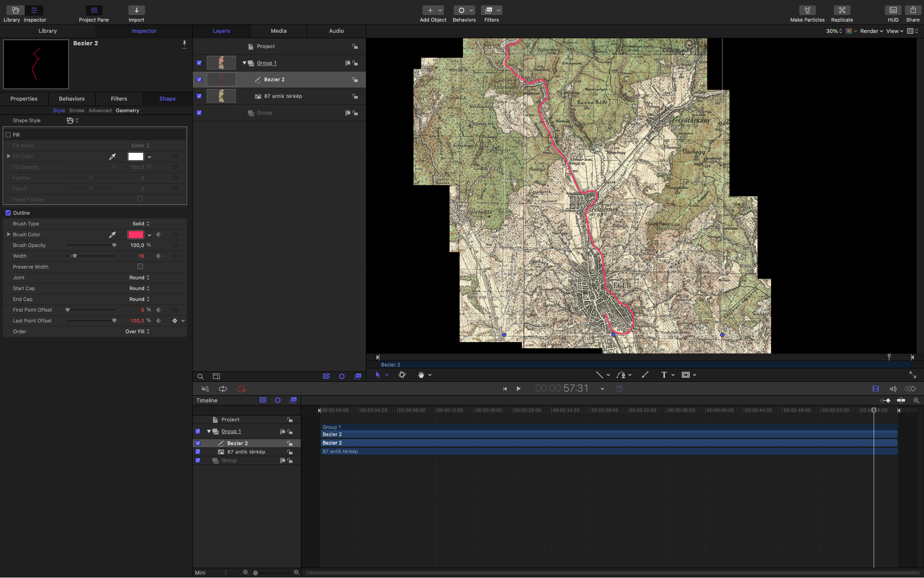Open the Behaviors toolbar menu

[464, 10]
